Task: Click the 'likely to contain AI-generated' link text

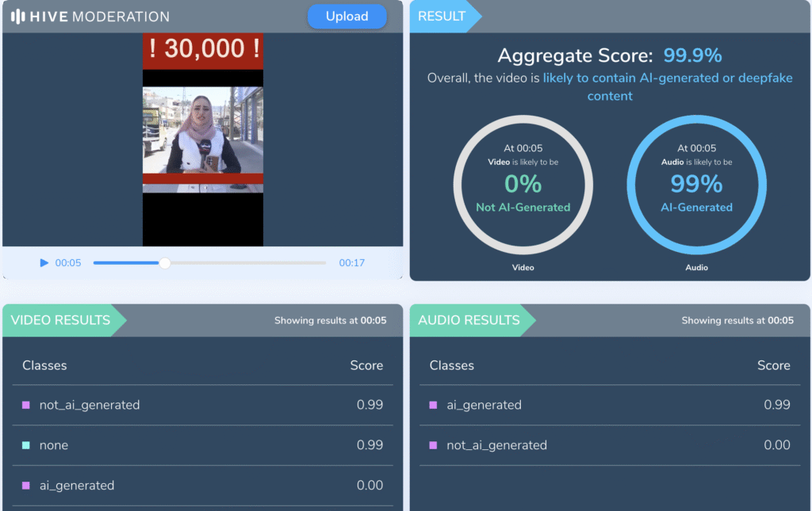Action: point(667,78)
